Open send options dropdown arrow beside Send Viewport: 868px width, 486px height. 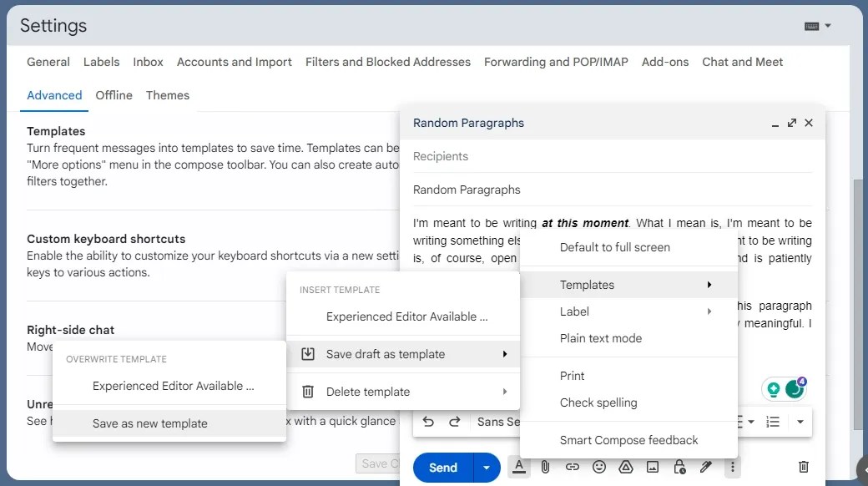tap(487, 468)
